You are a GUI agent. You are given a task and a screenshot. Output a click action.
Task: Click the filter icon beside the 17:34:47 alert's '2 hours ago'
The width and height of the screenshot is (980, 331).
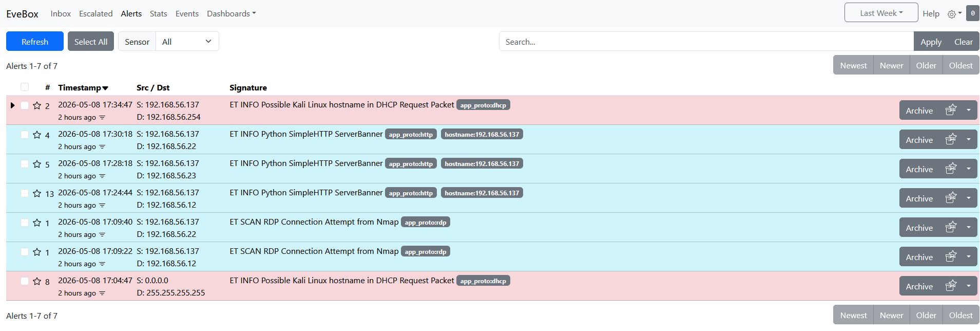point(102,118)
